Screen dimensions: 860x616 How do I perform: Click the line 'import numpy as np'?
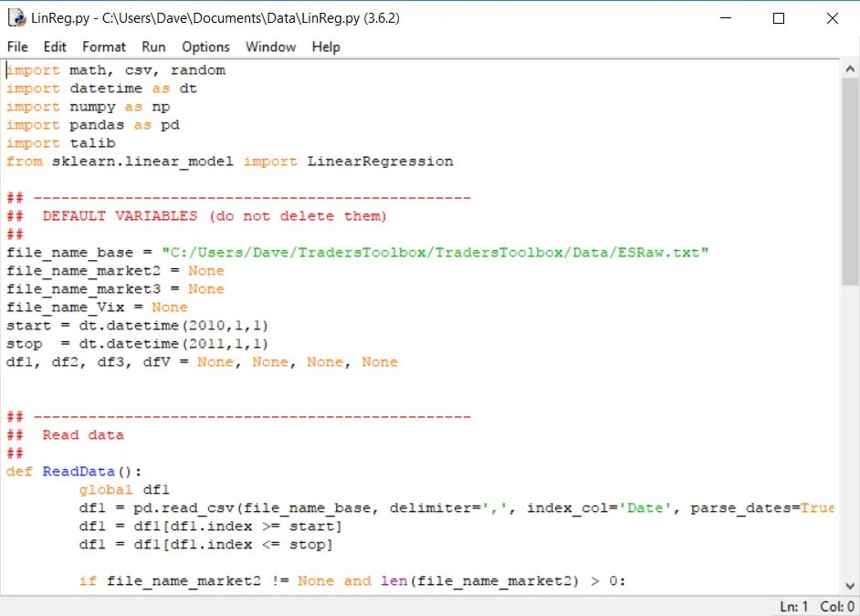coord(89,107)
